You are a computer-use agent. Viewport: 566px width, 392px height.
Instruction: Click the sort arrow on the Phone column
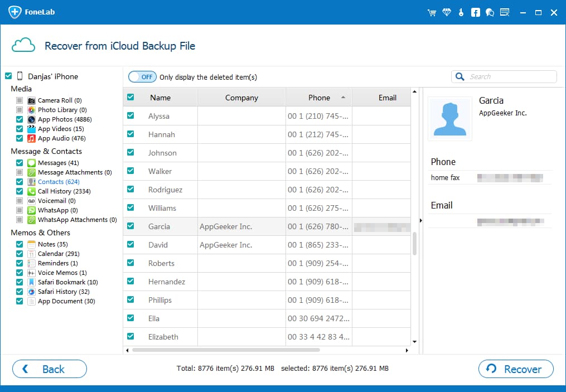pyautogui.click(x=344, y=96)
